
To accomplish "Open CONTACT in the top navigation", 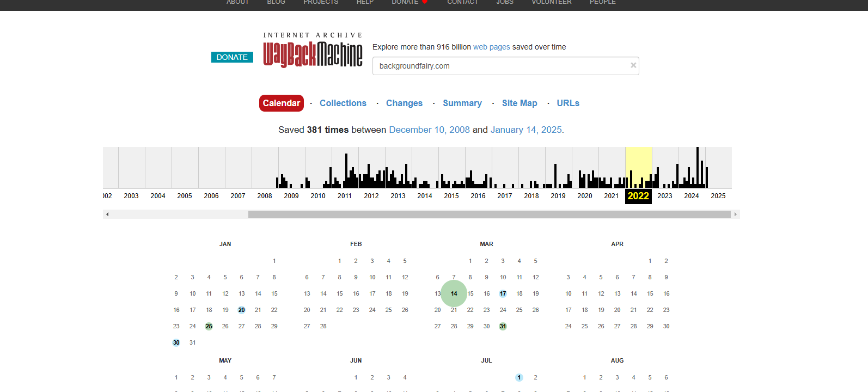I will tap(462, 2).
